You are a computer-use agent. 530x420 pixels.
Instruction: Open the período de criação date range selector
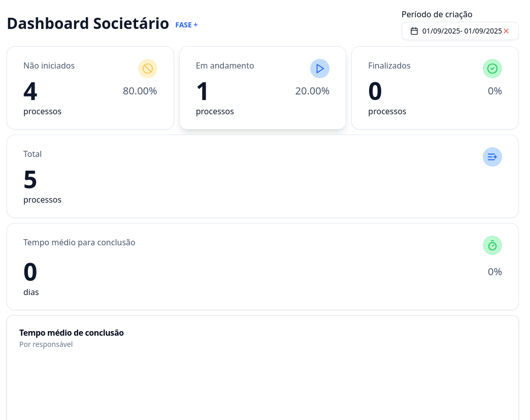coord(460,31)
